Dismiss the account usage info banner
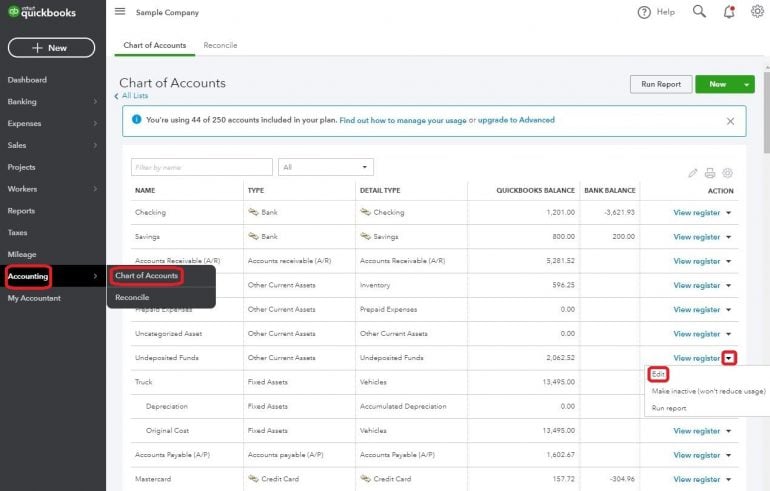This screenshot has height=491, width=770. pos(730,121)
